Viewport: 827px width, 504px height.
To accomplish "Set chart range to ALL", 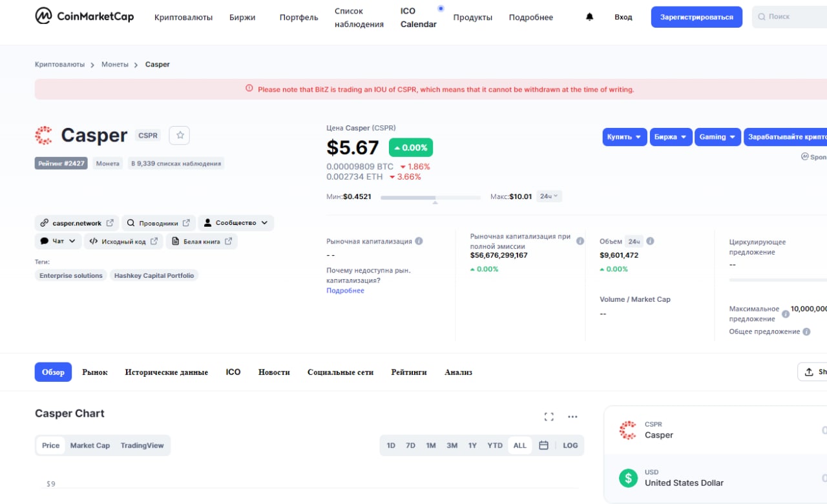I will click(520, 445).
